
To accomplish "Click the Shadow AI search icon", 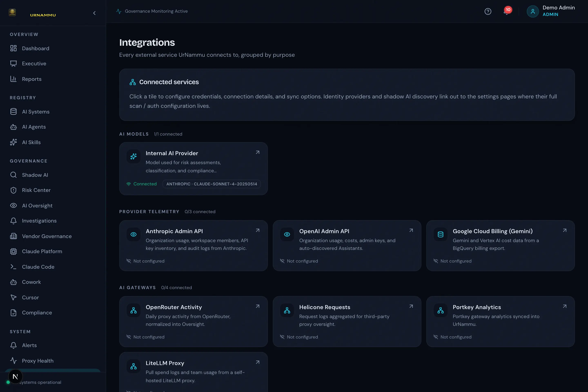I will coord(13,175).
